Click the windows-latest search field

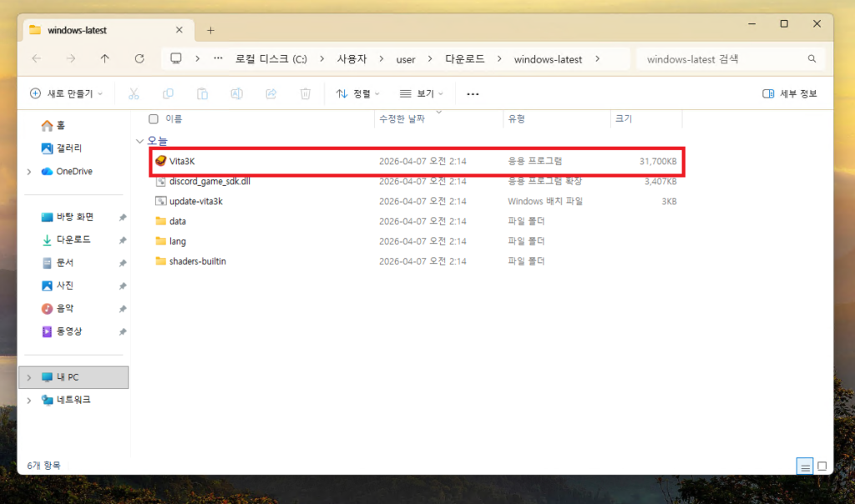[x=722, y=59]
